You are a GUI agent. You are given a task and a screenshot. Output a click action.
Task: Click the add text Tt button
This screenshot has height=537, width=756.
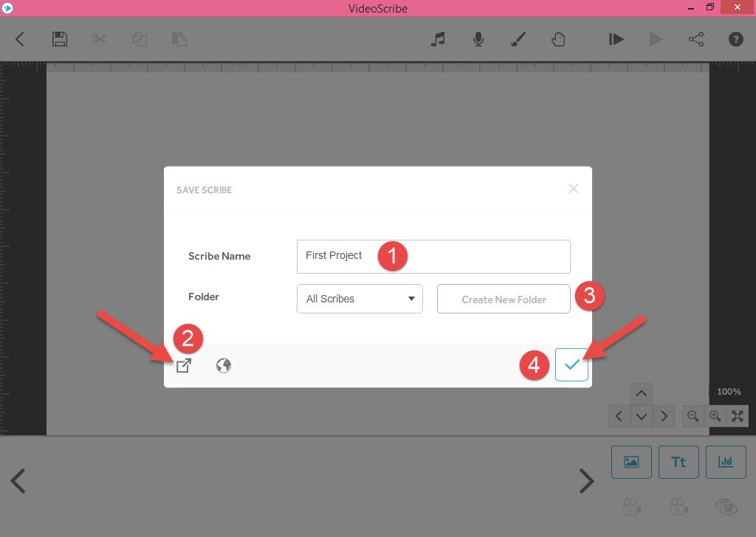pos(678,462)
